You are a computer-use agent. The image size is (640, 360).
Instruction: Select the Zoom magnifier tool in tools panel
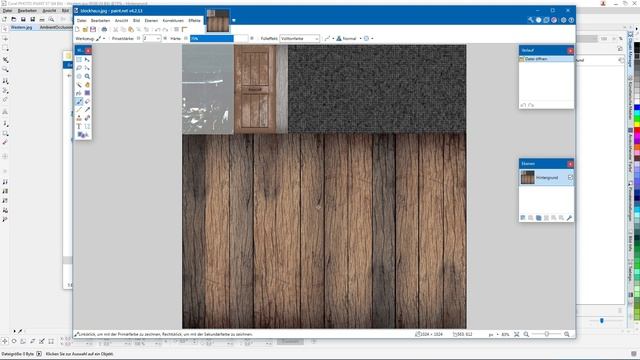(x=87, y=76)
